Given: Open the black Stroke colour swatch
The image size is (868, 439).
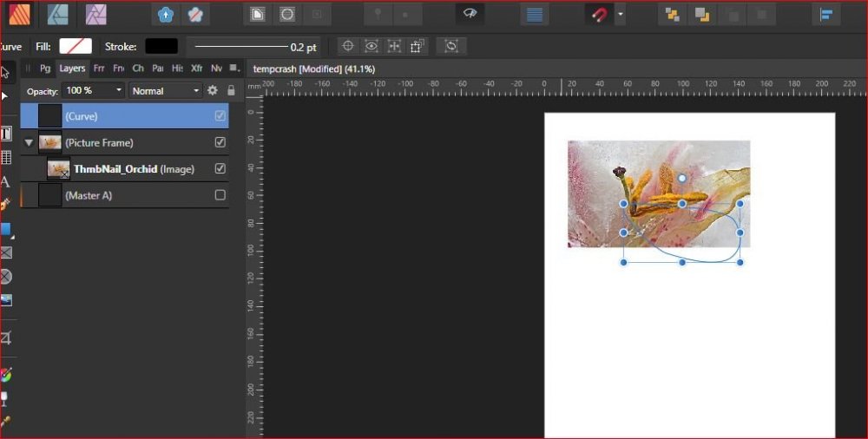Looking at the screenshot, I should pos(161,47).
